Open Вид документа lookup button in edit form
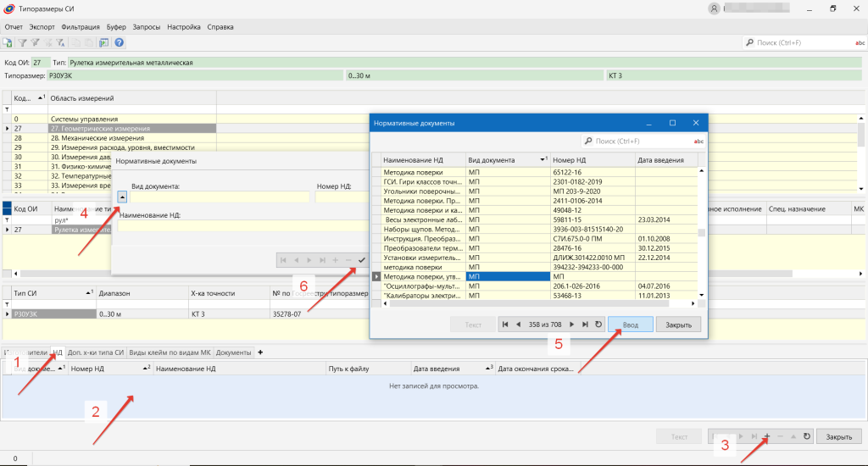Viewport: 868px width, 466px height. [122, 197]
